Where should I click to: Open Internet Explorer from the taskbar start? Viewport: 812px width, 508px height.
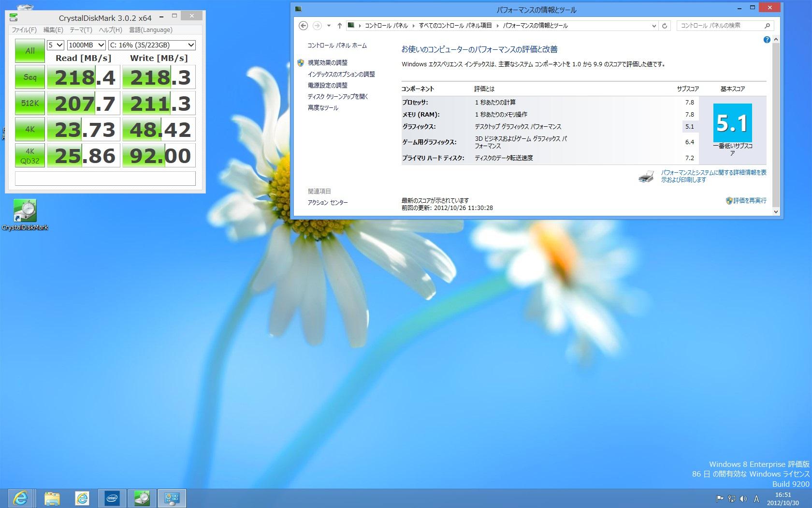coord(20,498)
